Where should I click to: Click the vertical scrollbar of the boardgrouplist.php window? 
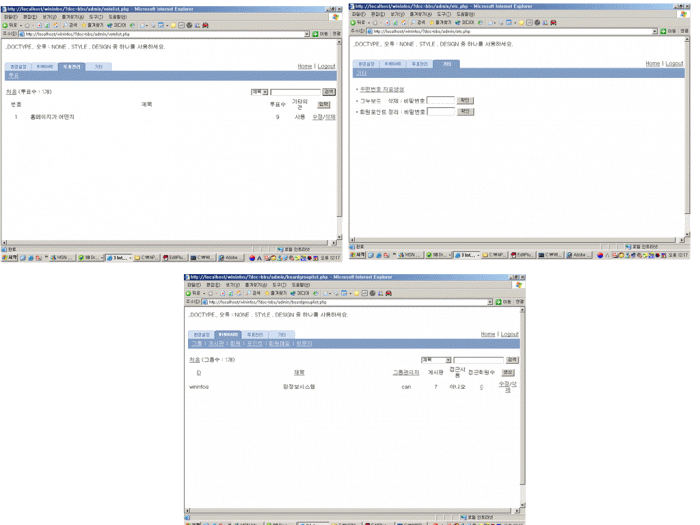coord(522,408)
